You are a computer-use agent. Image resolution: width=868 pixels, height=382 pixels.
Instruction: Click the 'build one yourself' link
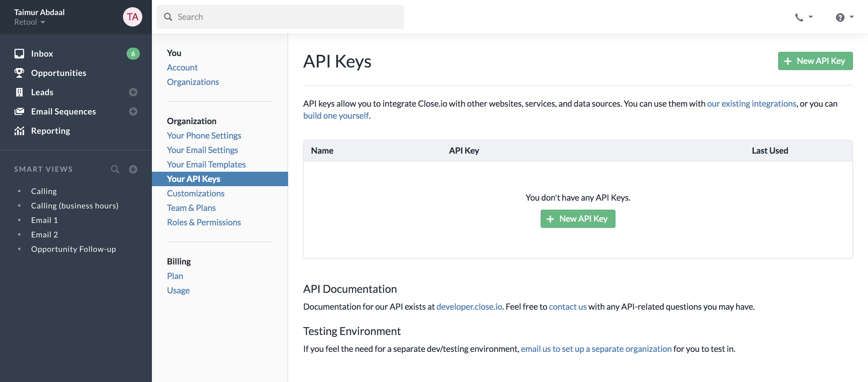(x=336, y=116)
